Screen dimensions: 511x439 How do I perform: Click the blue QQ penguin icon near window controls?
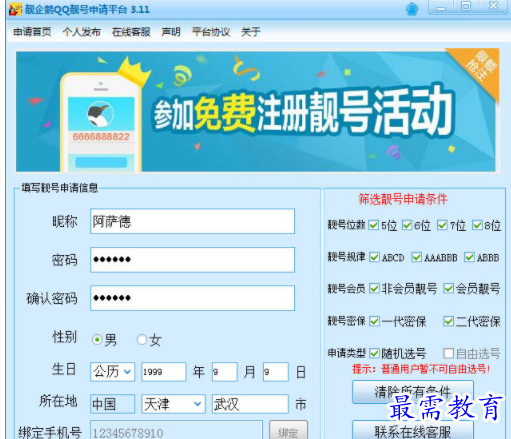coord(412,9)
